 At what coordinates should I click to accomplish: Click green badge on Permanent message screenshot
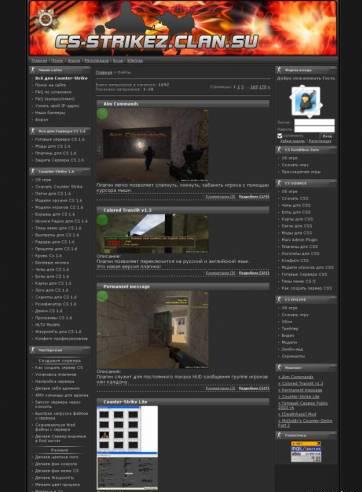(x=102, y=296)
